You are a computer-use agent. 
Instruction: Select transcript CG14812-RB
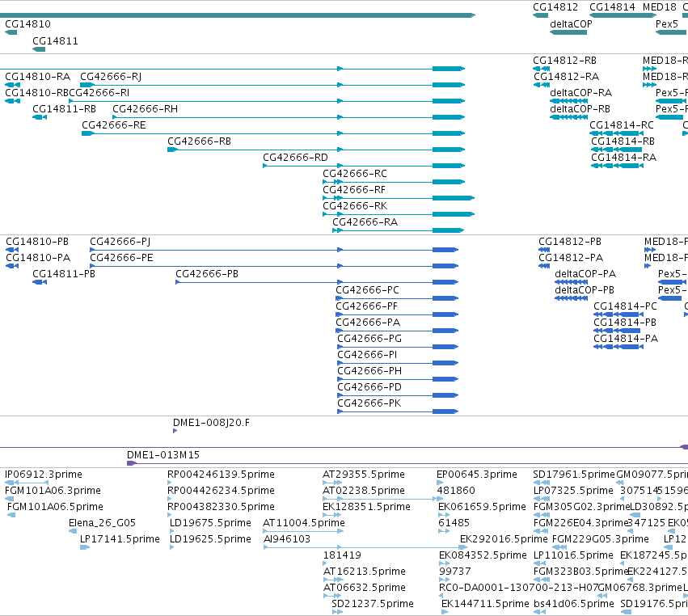coord(564,61)
